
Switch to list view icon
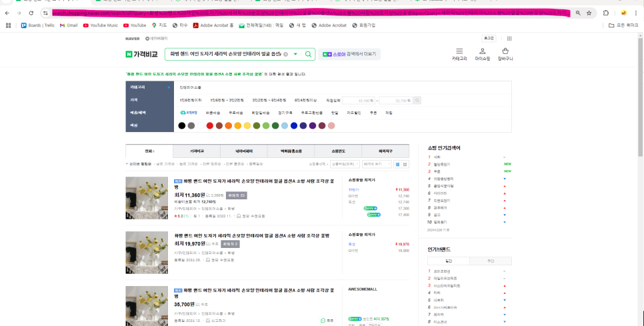[397, 164]
